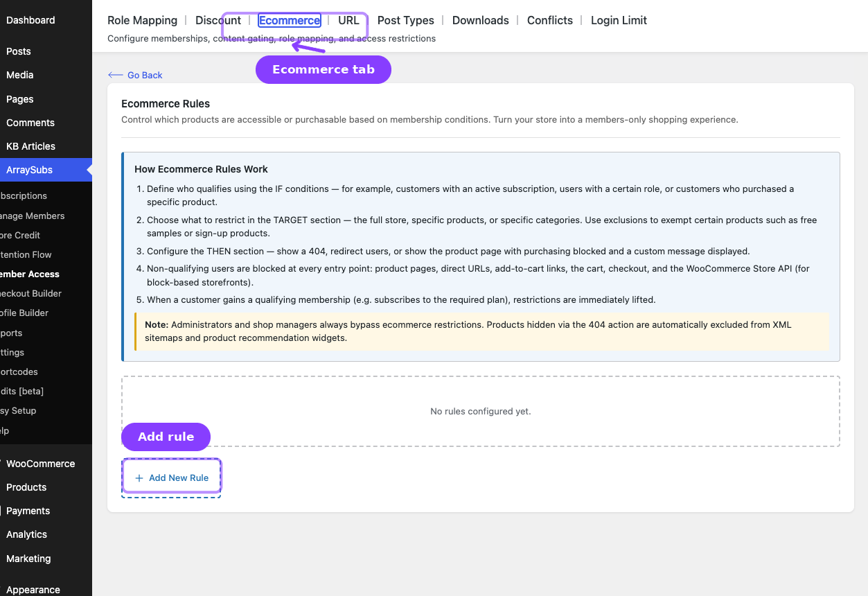This screenshot has height=596, width=868.
Task: Open the Media menu item
Action: click(x=46, y=75)
